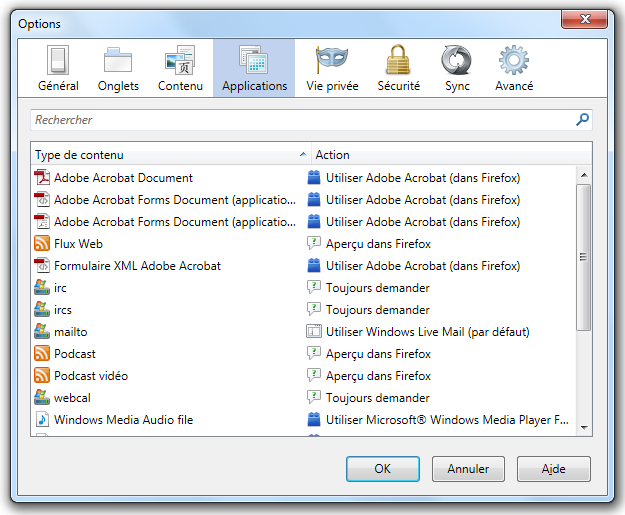This screenshot has height=515, width=625.
Task: Switch to the Général tab label
Action: coord(58,86)
